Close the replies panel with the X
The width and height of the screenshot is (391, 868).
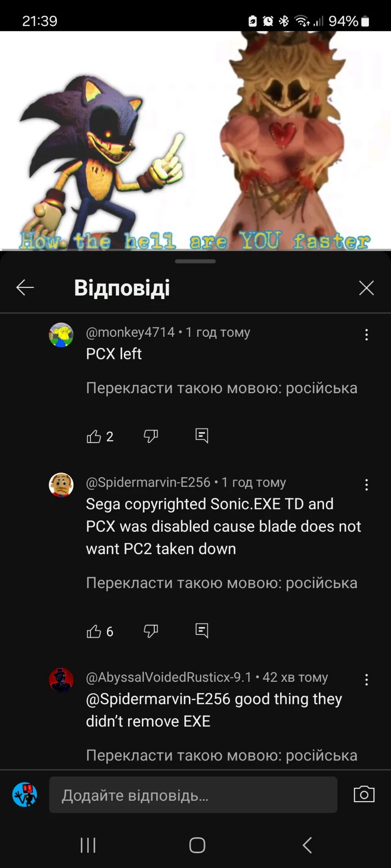366,288
